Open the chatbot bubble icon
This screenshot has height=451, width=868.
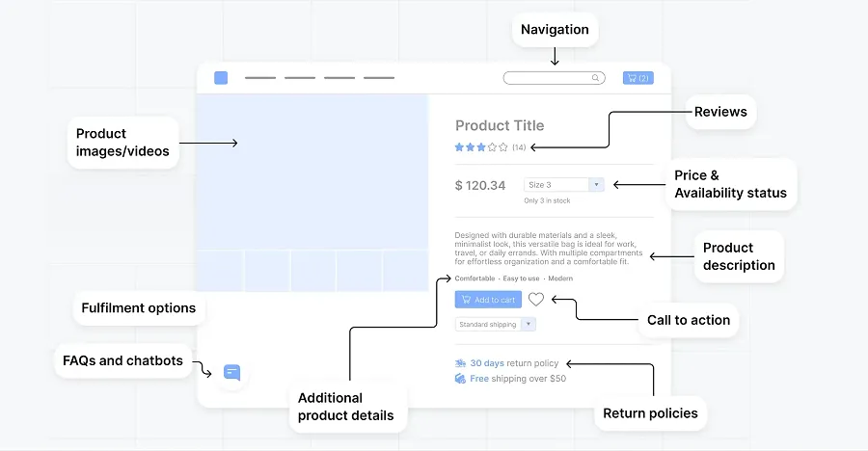pos(231,372)
